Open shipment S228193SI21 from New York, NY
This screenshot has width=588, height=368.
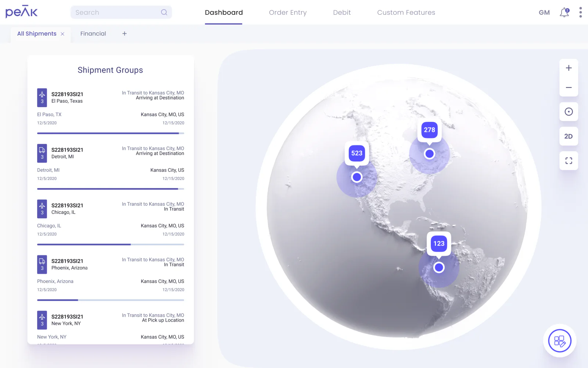(x=67, y=316)
